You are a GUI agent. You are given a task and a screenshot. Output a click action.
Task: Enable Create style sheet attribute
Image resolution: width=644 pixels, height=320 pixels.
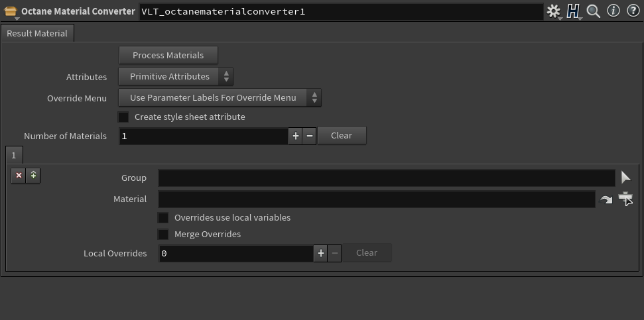[x=123, y=117]
